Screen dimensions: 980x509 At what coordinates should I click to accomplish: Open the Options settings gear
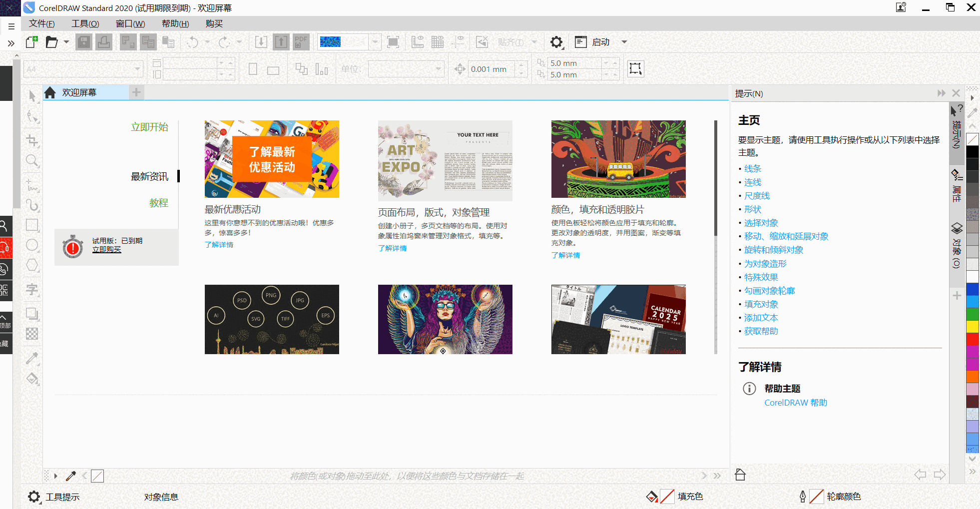556,42
